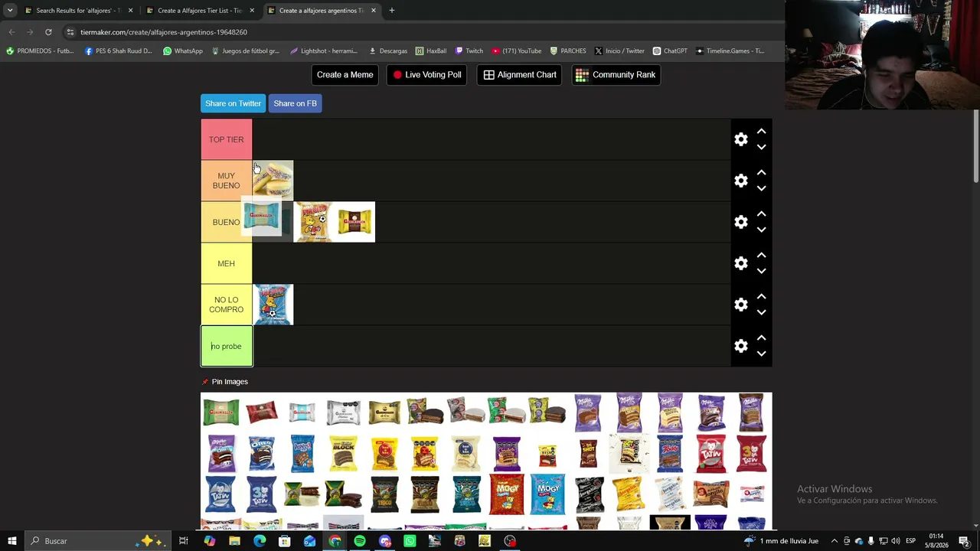Select the red Mogy alfajor image
The height and width of the screenshot is (551, 980).
coord(506,494)
